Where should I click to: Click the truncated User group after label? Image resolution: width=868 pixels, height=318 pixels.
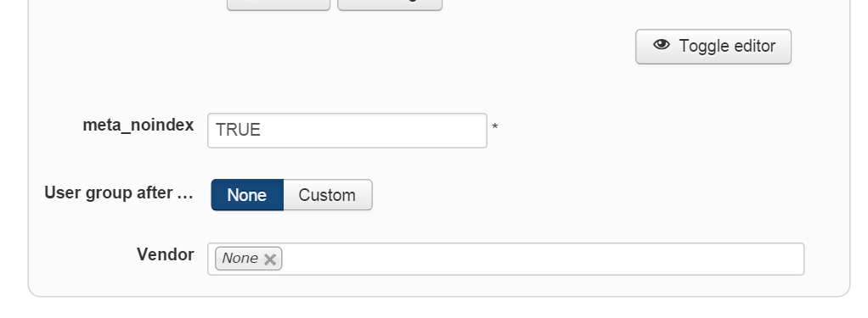(x=119, y=193)
